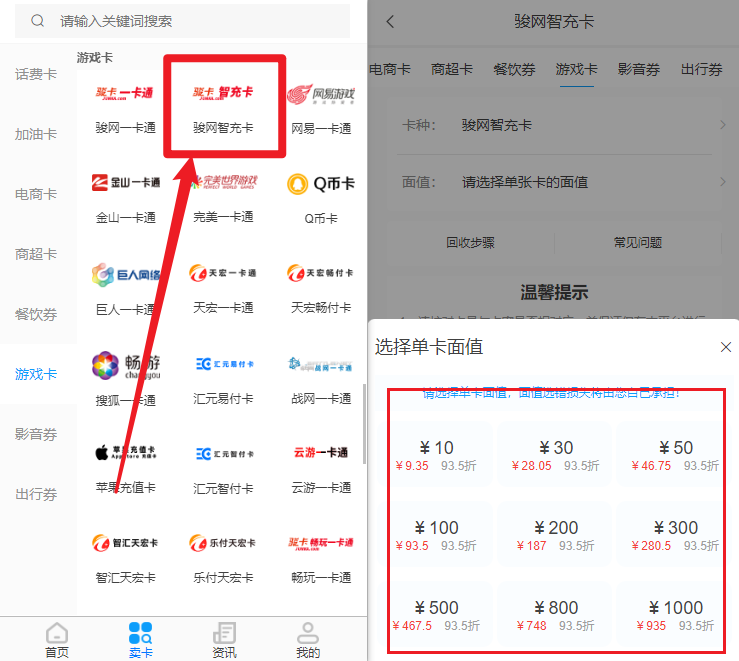The height and width of the screenshot is (661, 739).
Task: Choose the ¥100 face value
Action: [x=436, y=535]
